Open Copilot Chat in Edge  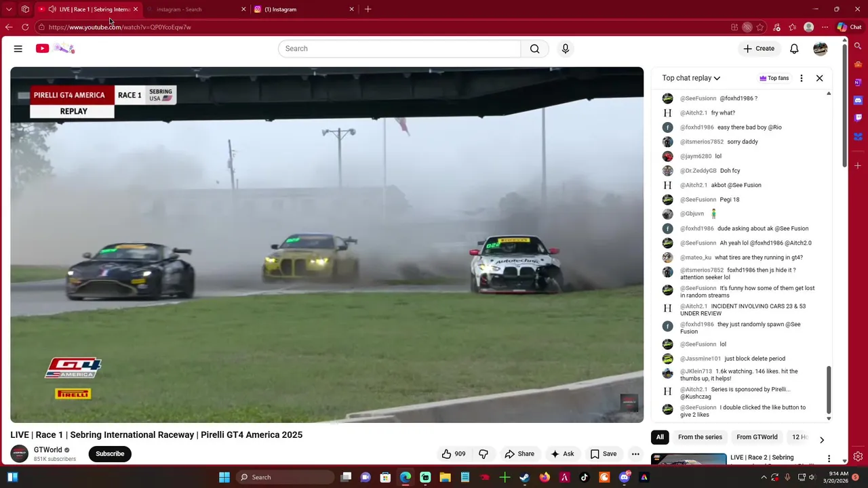point(849,27)
